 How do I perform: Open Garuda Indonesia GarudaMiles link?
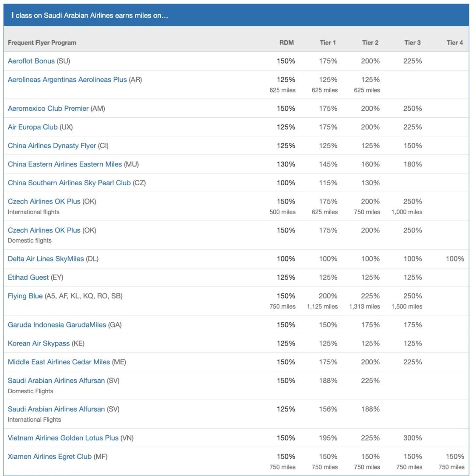point(57,325)
